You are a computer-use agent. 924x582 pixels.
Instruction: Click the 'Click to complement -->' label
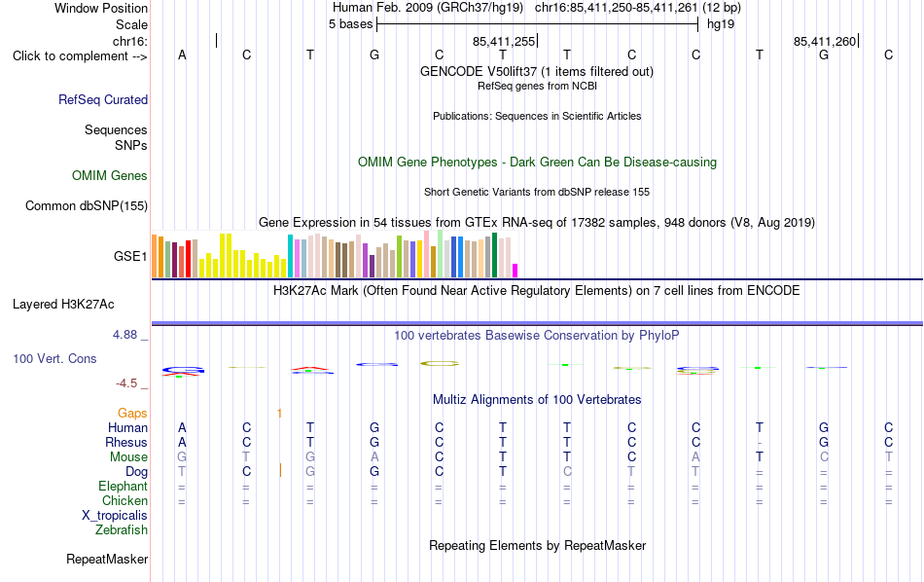pyautogui.click(x=80, y=56)
